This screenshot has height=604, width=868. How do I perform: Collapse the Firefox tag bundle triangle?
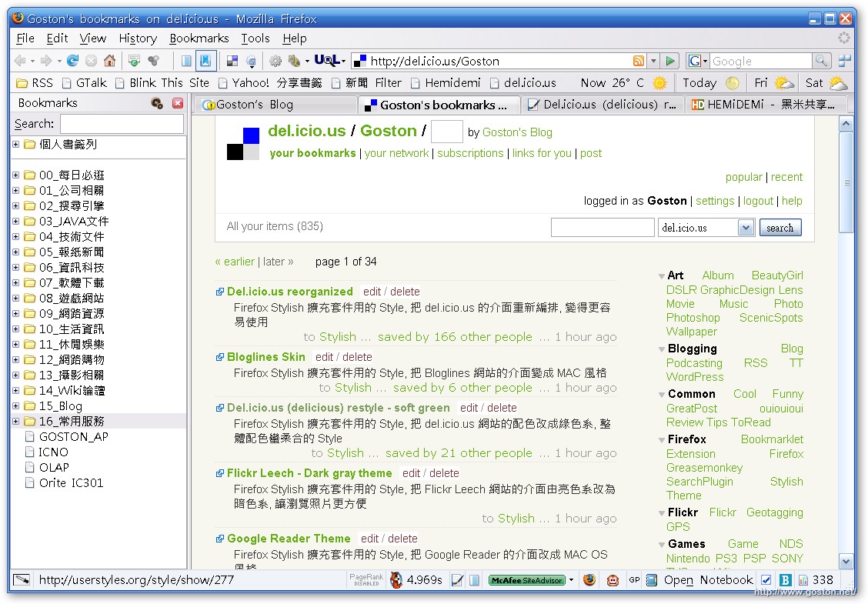(662, 440)
